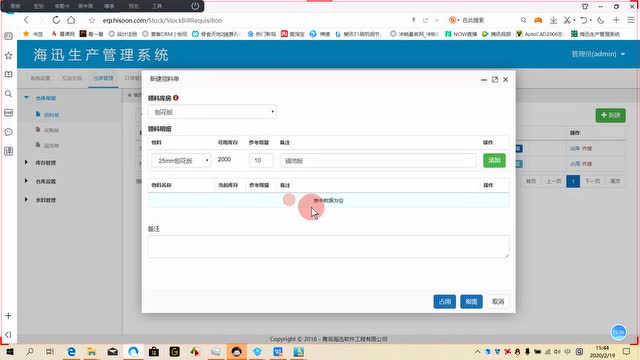The height and width of the screenshot is (360, 640).
Task: Click the green 新建 button behind dialog
Action: pos(611,116)
